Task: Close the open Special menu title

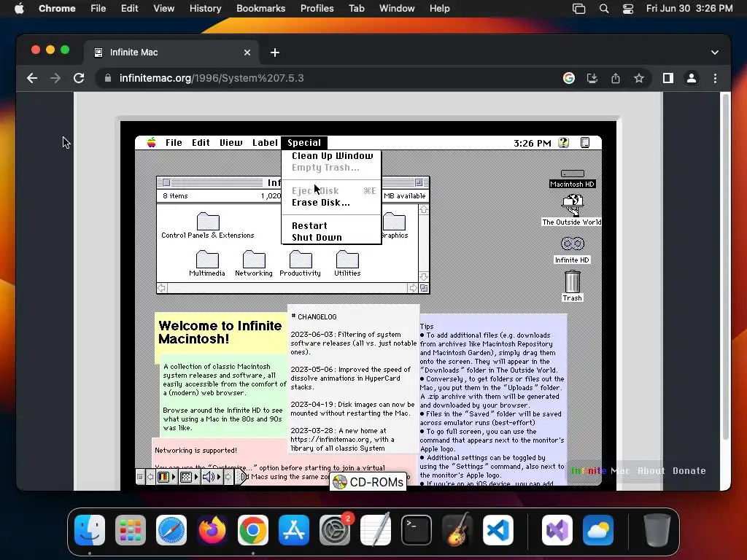Action: pyautogui.click(x=304, y=142)
